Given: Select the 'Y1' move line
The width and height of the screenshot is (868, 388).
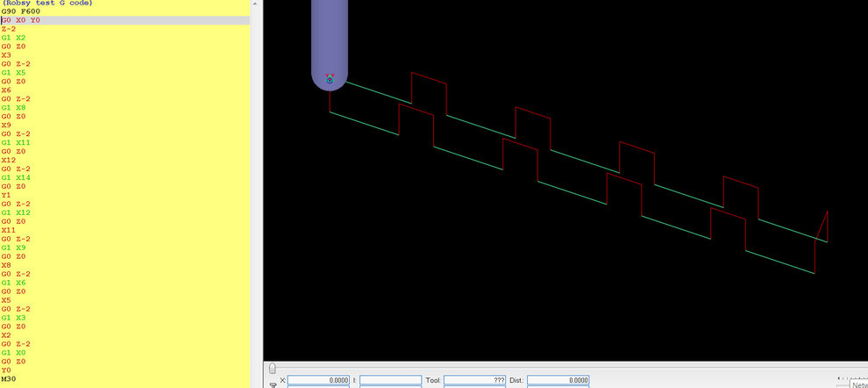Looking at the screenshot, I should tap(6, 195).
